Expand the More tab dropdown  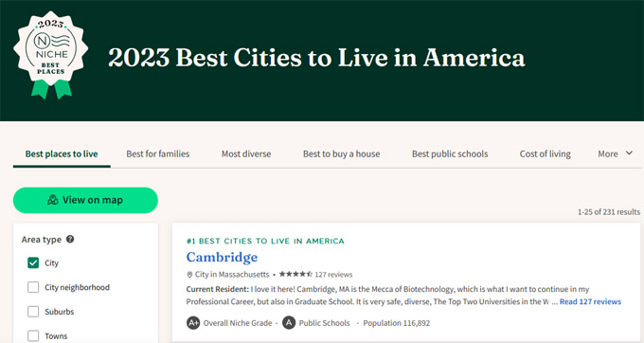(615, 153)
